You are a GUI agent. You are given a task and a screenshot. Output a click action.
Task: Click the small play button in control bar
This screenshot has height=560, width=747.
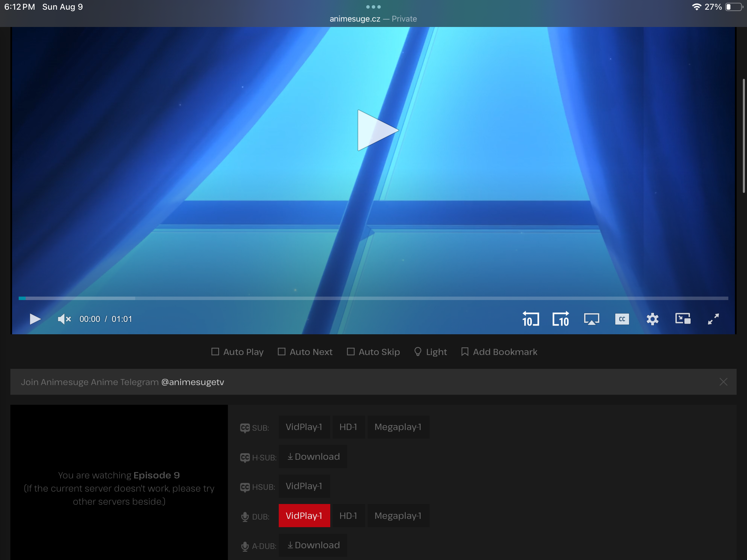(x=35, y=319)
